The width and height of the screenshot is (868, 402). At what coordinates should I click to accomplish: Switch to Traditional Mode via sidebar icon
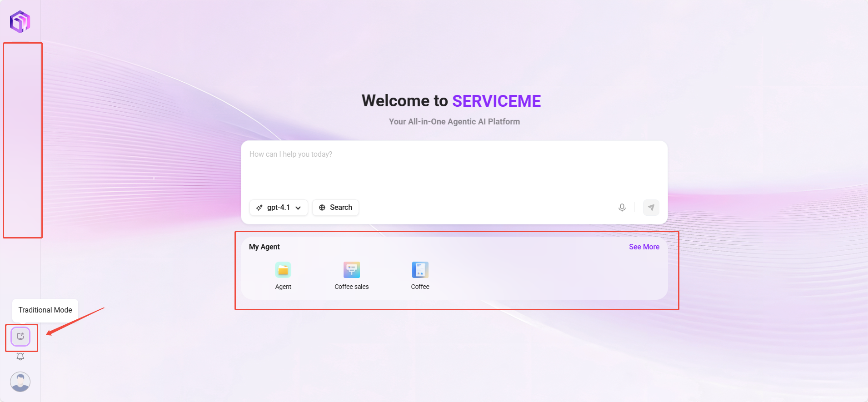point(20,337)
